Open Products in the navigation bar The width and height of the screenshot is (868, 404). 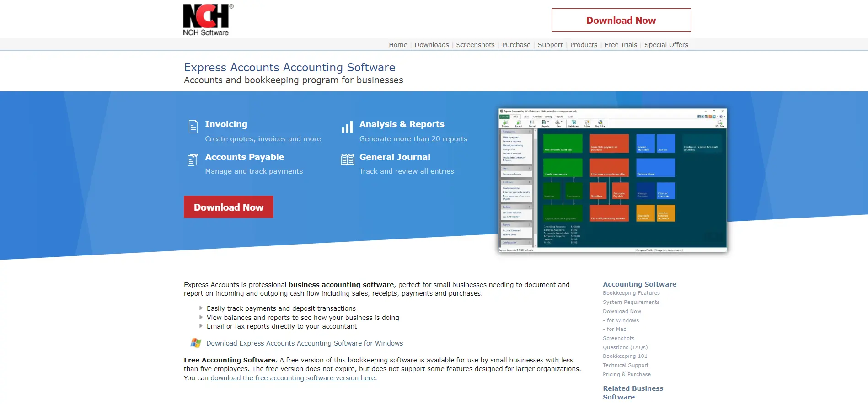[x=584, y=45]
